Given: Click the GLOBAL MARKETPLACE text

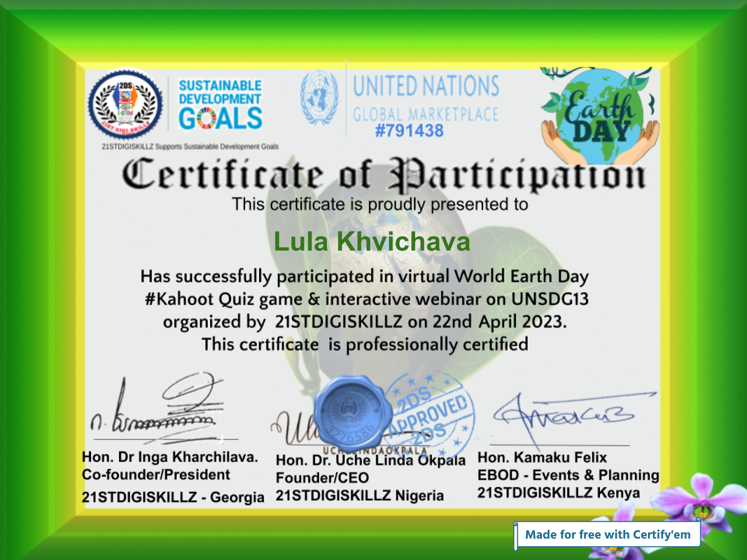Looking at the screenshot, I should [425, 114].
